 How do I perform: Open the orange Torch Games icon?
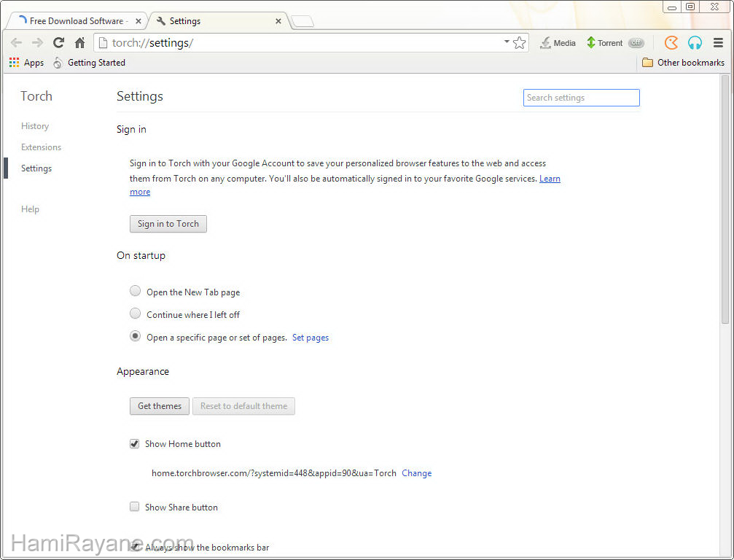(x=671, y=42)
